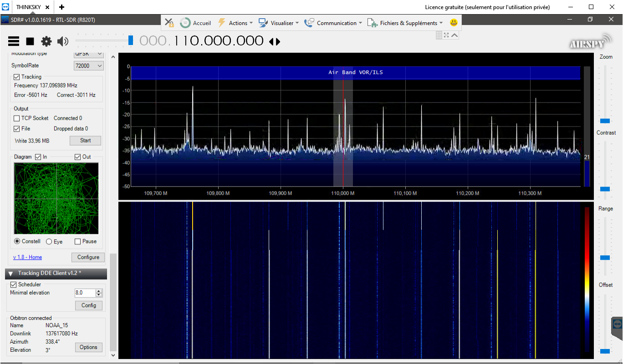Toggle the File output checkbox
The image size is (623, 364).
[x=17, y=129]
